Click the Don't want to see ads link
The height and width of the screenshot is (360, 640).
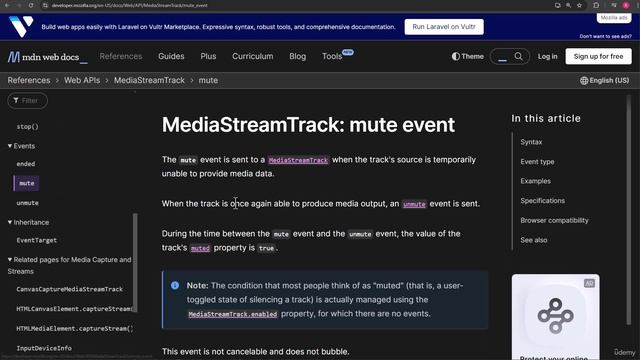tap(605, 36)
